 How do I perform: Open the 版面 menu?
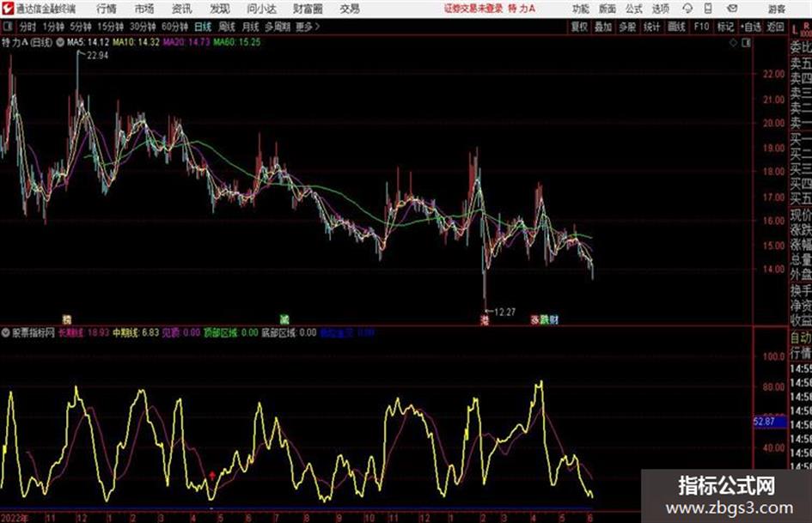click(x=607, y=9)
